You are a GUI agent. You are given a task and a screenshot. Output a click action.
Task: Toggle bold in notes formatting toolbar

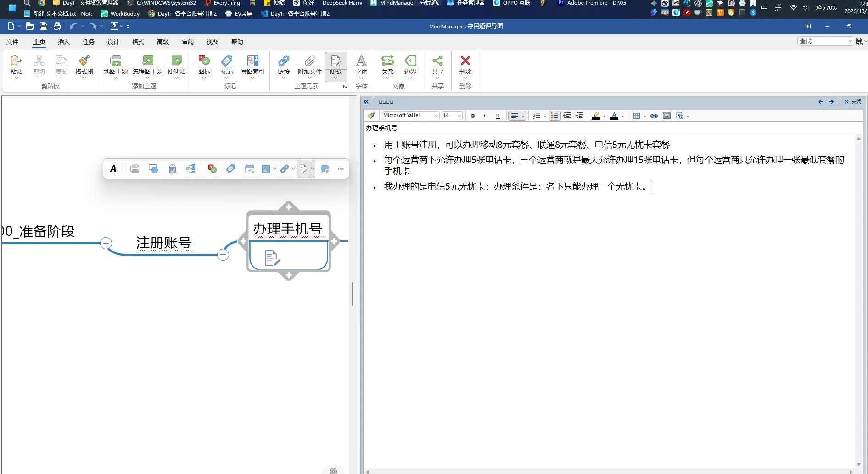click(473, 116)
